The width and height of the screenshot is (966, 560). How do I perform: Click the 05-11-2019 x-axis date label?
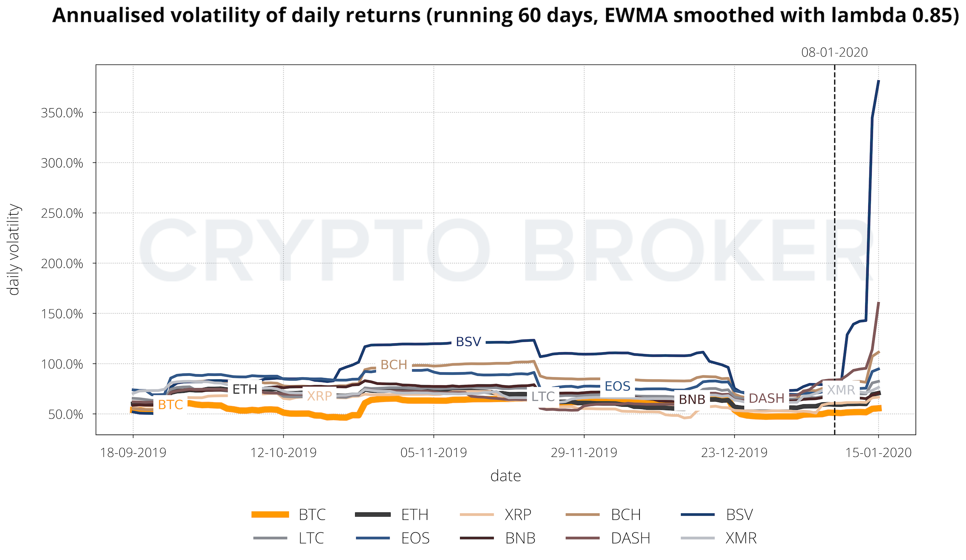[x=434, y=453]
